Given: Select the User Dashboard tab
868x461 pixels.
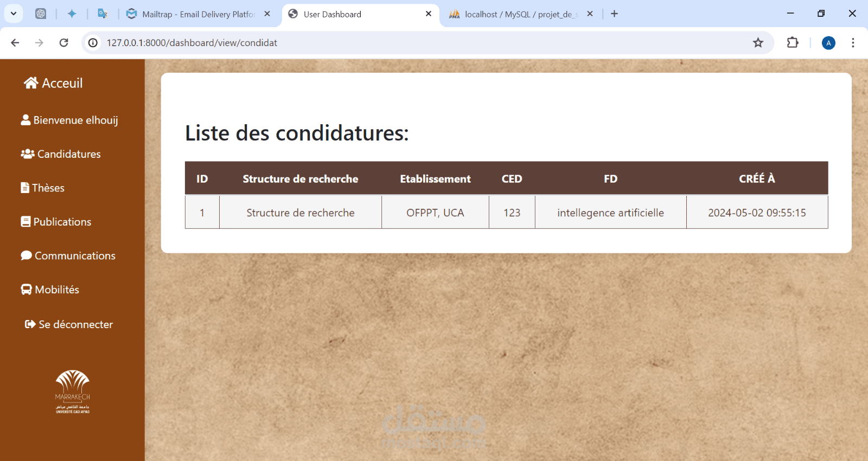Looking at the screenshot, I should click(361, 15).
